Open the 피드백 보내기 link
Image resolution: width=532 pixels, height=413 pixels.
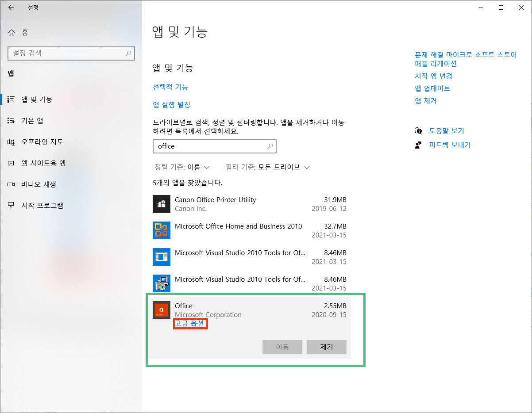tap(450, 145)
